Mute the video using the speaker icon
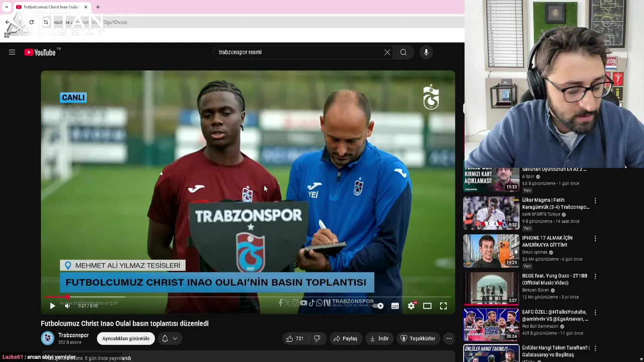Image resolution: width=644 pixels, height=362 pixels. pos(67,306)
